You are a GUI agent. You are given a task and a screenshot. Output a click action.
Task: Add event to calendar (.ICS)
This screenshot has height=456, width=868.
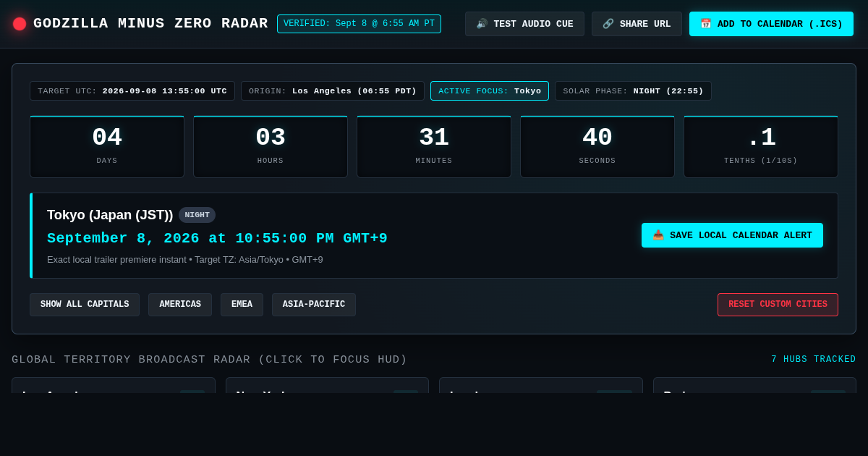tap(771, 24)
